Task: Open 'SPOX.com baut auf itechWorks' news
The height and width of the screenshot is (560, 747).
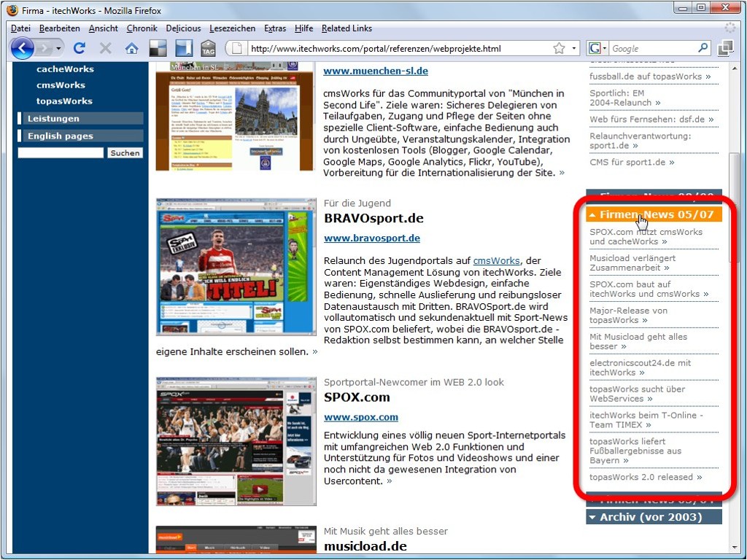Action: (x=649, y=289)
